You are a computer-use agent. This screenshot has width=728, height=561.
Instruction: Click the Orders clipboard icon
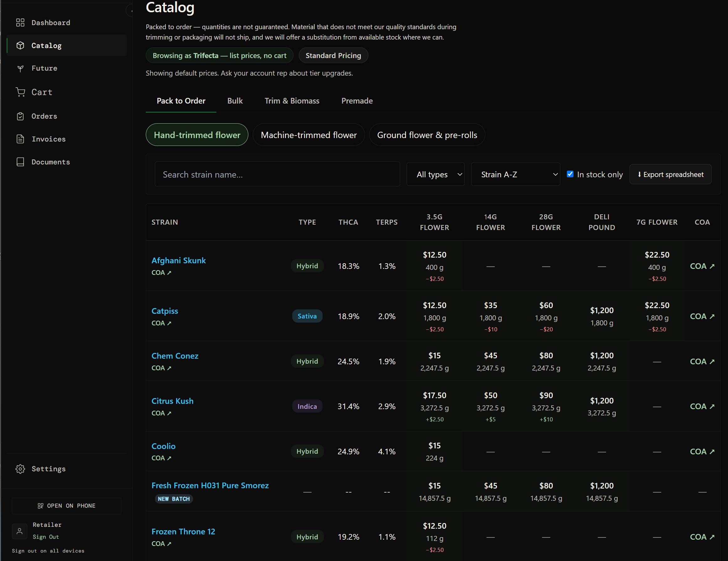point(20,116)
